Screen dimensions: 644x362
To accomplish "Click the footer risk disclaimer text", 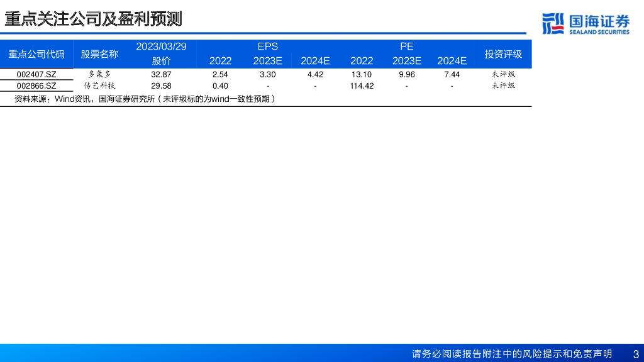I will point(512,354).
